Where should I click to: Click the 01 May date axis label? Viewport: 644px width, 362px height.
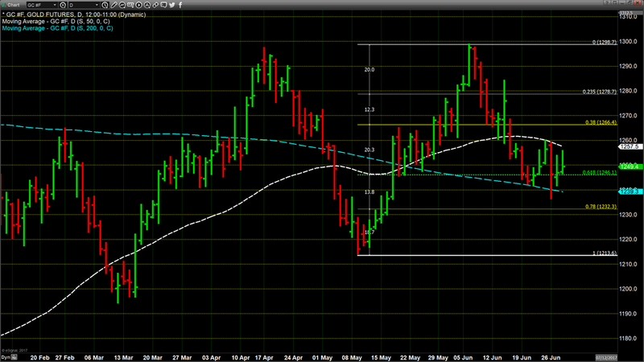tap(323, 357)
